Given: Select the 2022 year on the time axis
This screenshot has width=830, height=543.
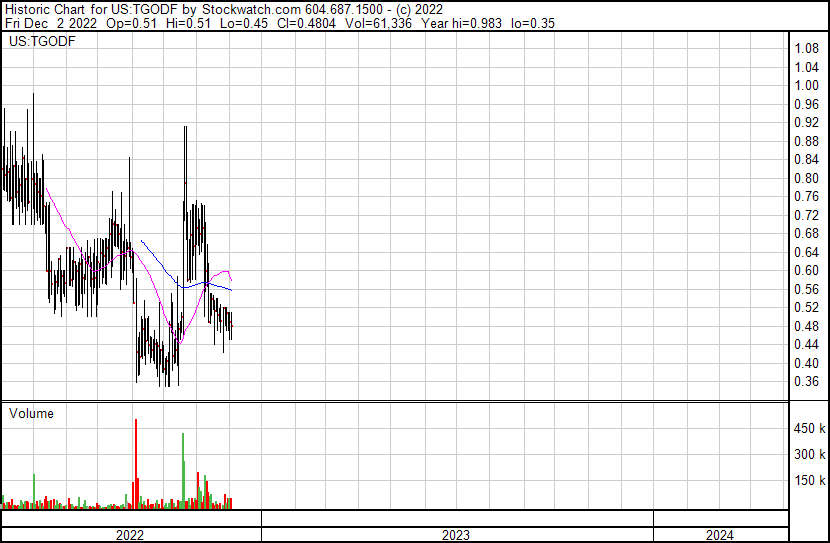Looking at the screenshot, I should coord(130,535).
